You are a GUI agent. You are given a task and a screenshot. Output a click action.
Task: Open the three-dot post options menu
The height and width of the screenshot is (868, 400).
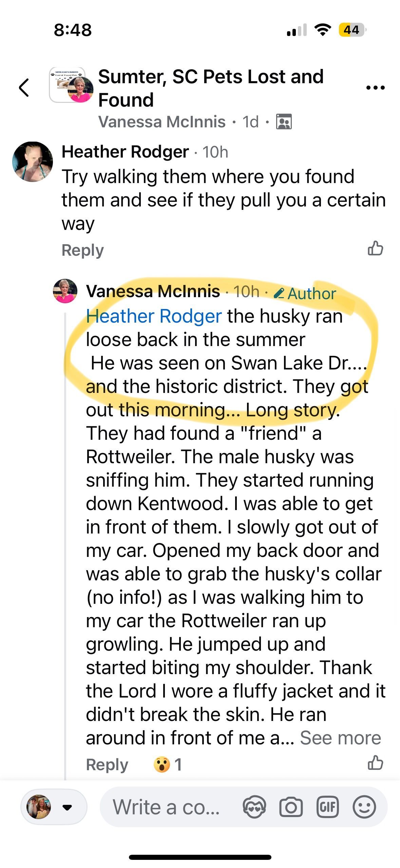tap(375, 88)
